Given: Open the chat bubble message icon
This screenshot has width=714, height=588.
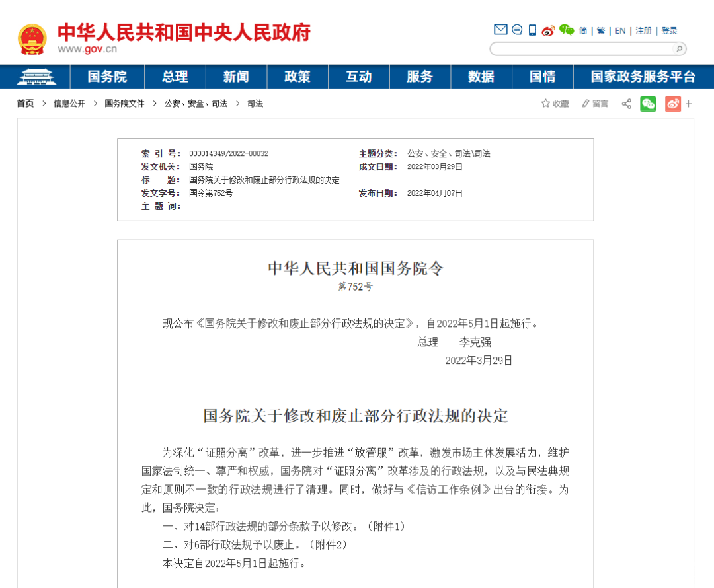Looking at the screenshot, I should (x=517, y=30).
